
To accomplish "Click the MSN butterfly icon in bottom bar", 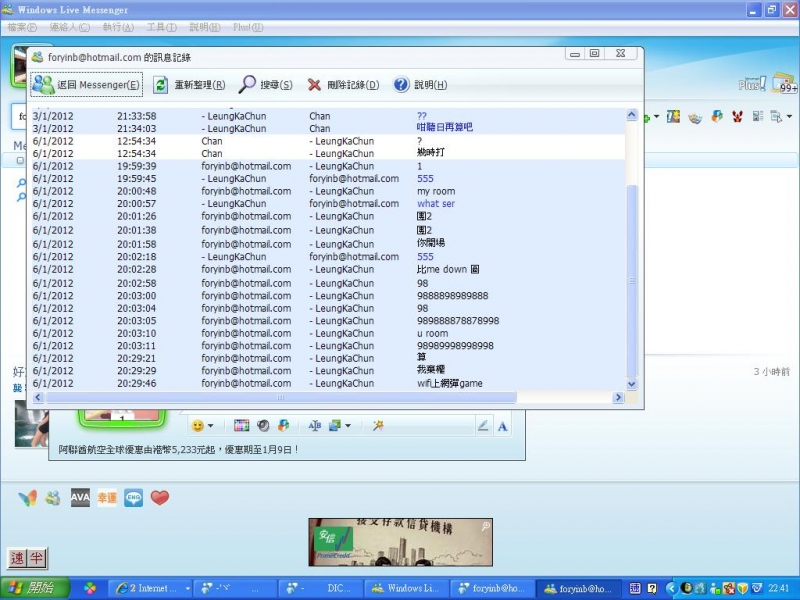I will 27,497.
